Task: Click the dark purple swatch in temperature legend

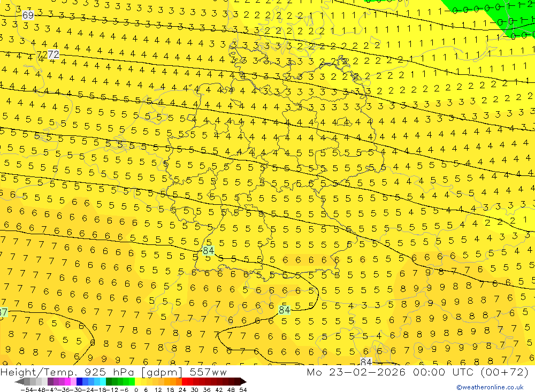Action: click(50, 381)
